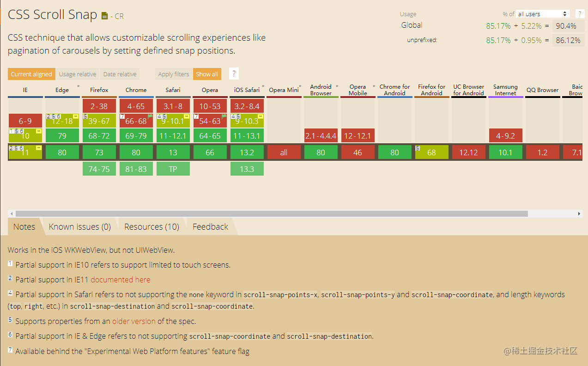Screen dimensions: 588x366
Task: Click the Opera Mini column header
Action: click(284, 90)
